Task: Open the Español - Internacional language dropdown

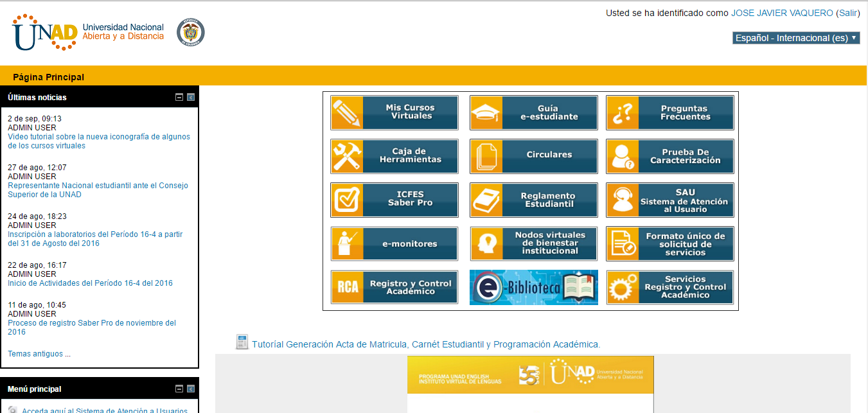Action: pyautogui.click(x=796, y=38)
